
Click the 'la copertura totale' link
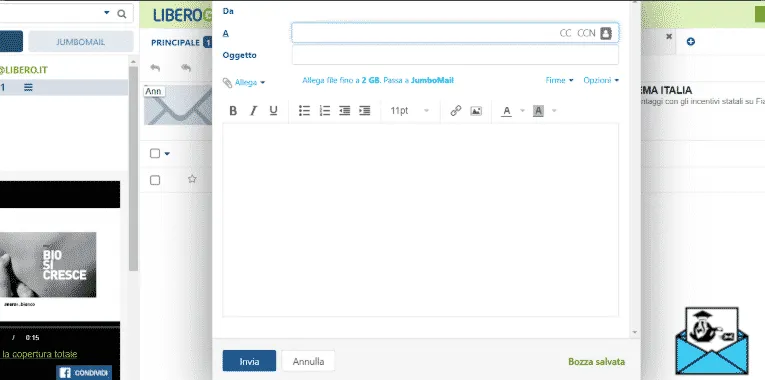[x=40, y=354]
